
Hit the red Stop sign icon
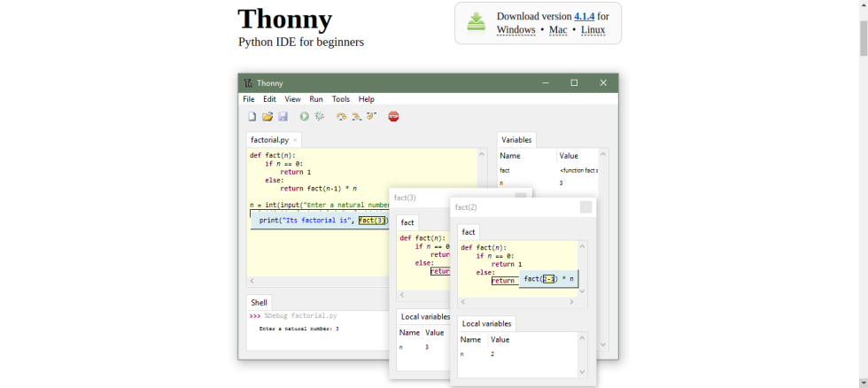click(x=393, y=116)
